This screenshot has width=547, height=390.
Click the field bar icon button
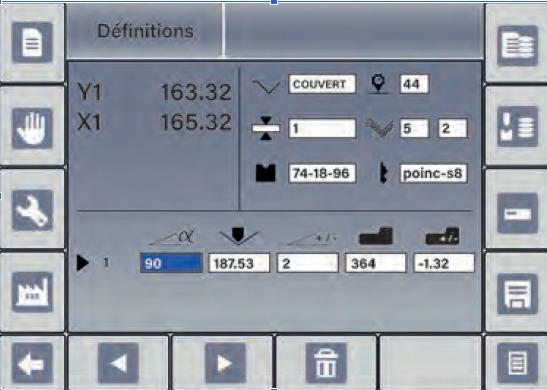[517, 213]
